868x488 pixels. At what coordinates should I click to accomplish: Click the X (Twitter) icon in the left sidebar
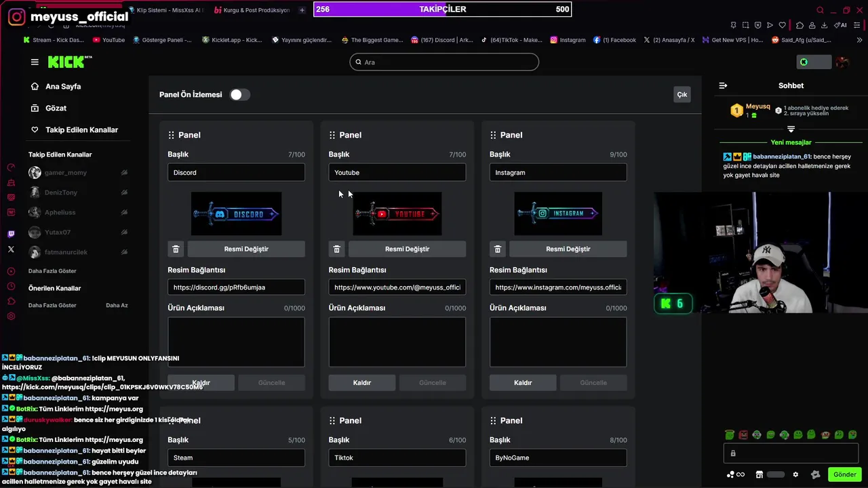(x=11, y=249)
